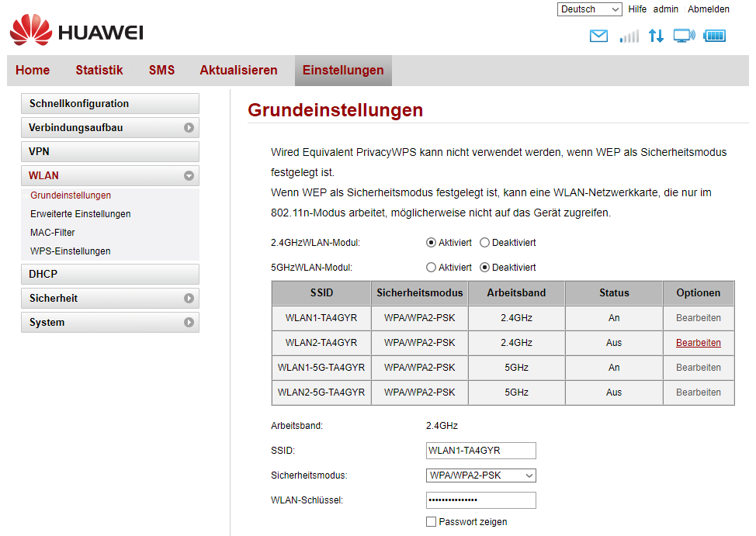Click the envelope messages icon

pos(598,36)
